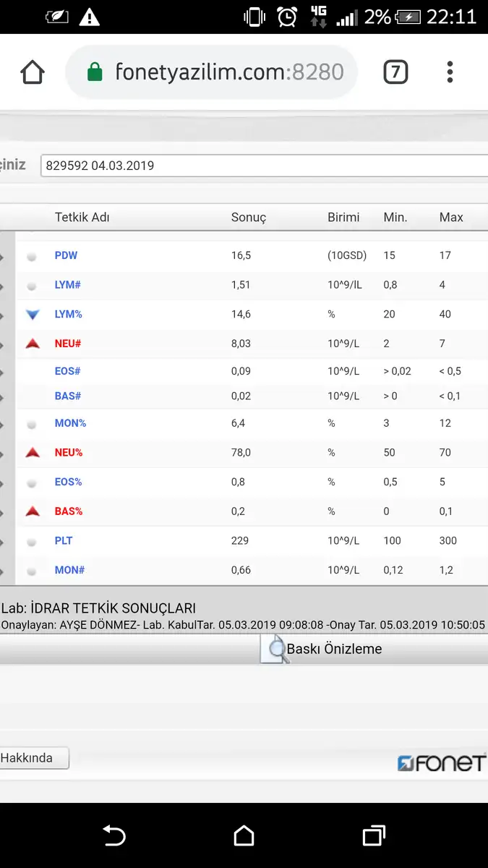Open Chrome three-dot overflow menu

point(450,72)
